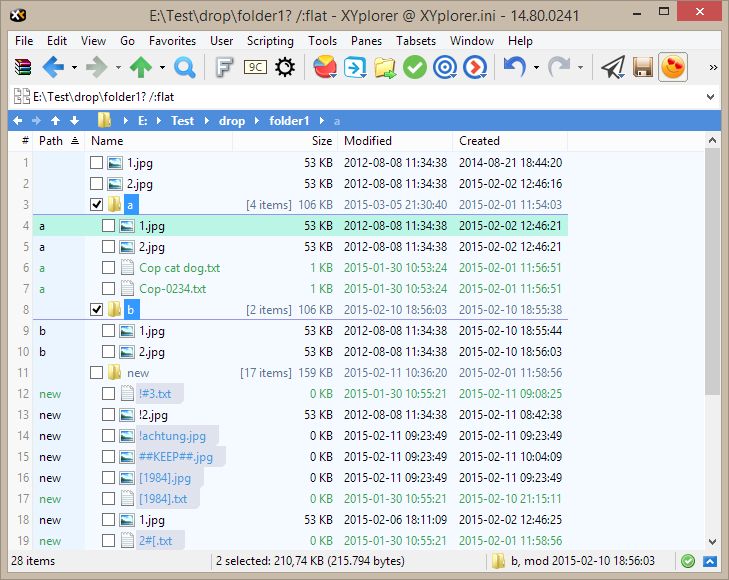This screenshot has width=729, height=580.
Task: Click the floppy disk save icon
Action: [643, 67]
